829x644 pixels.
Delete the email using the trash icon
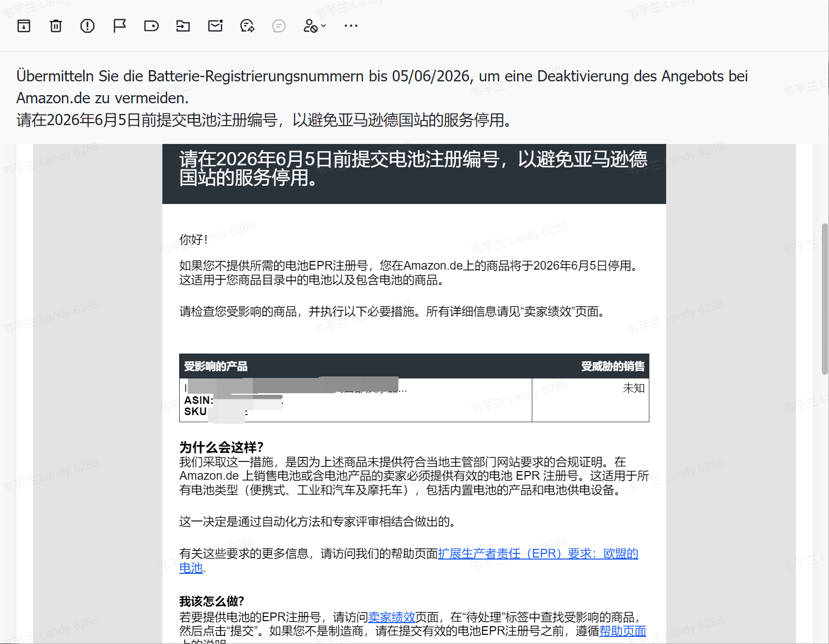tap(56, 25)
